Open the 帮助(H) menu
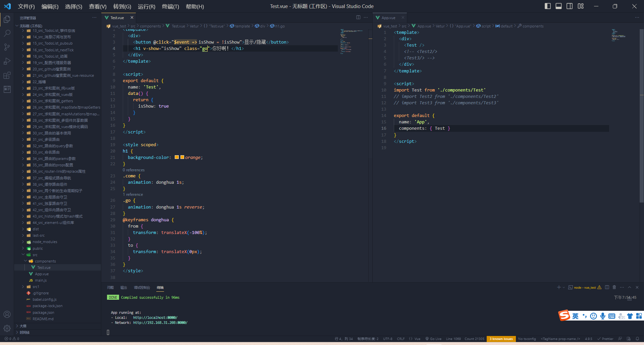This screenshot has width=644, height=345. [195, 6]
